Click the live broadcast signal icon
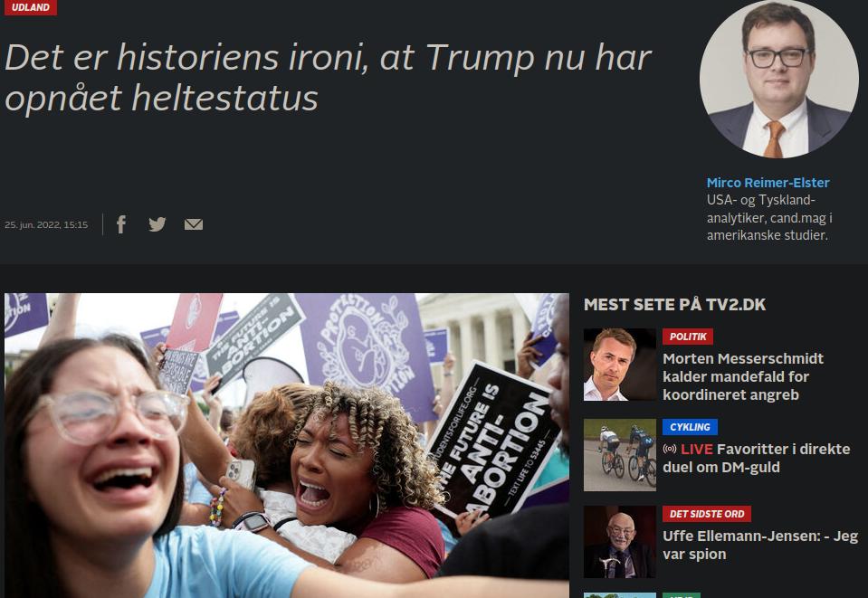This screenshot has width=868, height=598. 669,450
